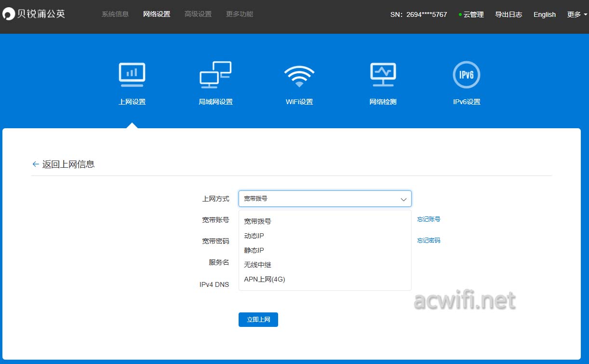Screen dimensions: 589x364
Task: Expand the 更多 dropdown in top bar
Action: (577, 14)
